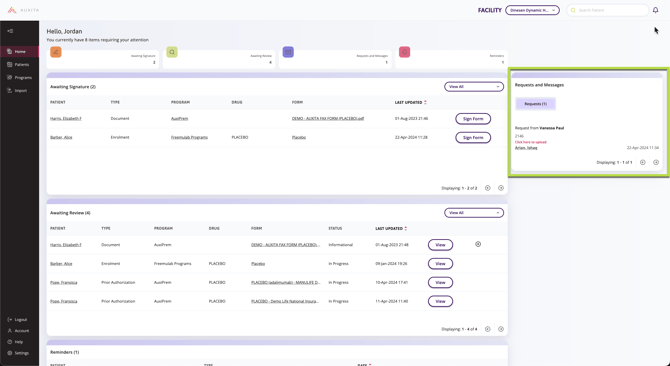This screenshot has width=670, height=366.
Task: Go to previous page in Requests and Messages
Action: click(643, 162)
